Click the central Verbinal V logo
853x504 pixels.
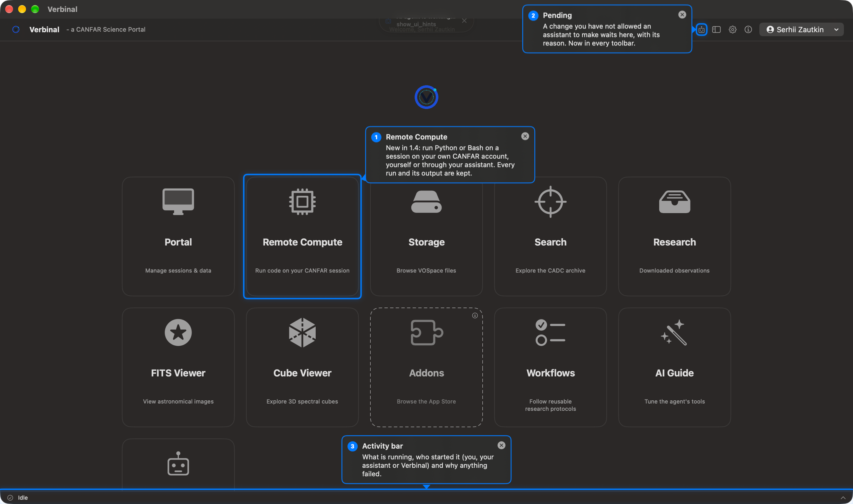click(426, 97)
